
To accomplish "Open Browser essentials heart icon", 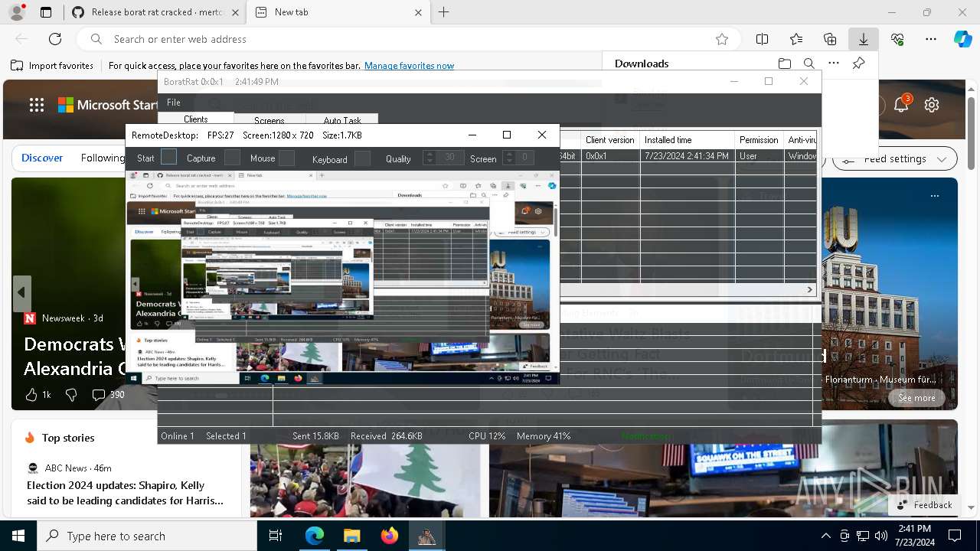I will (897, 39).
